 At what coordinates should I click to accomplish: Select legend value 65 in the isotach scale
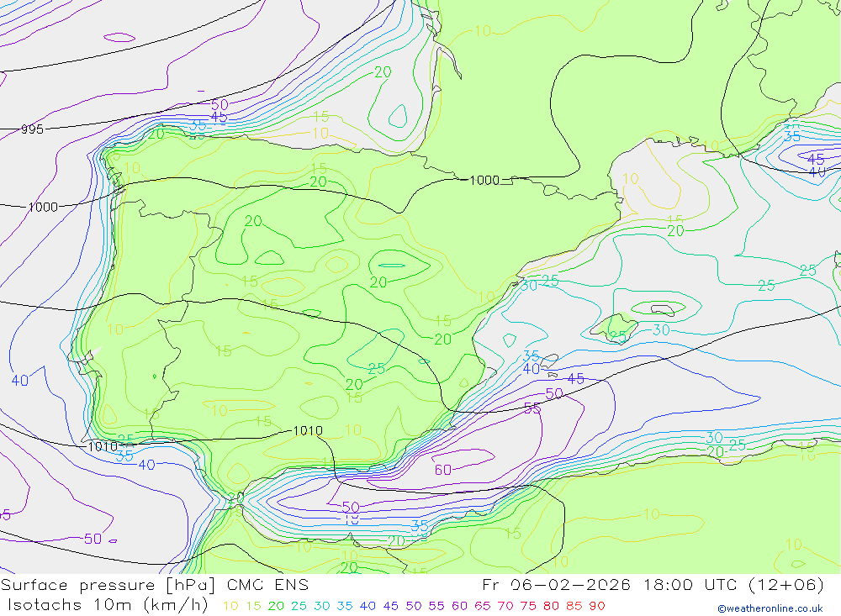(x=482, y=606)
